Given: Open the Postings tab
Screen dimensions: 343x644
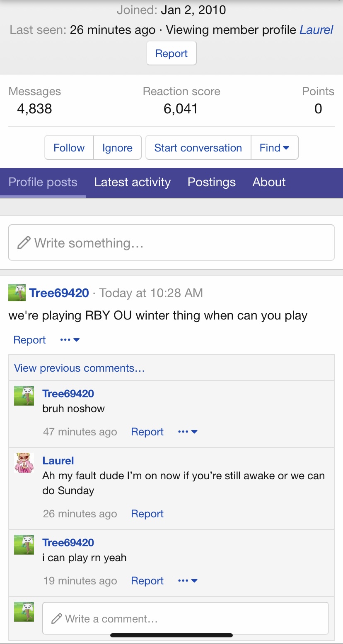Looking at the screenshot, I should point(212,182).
